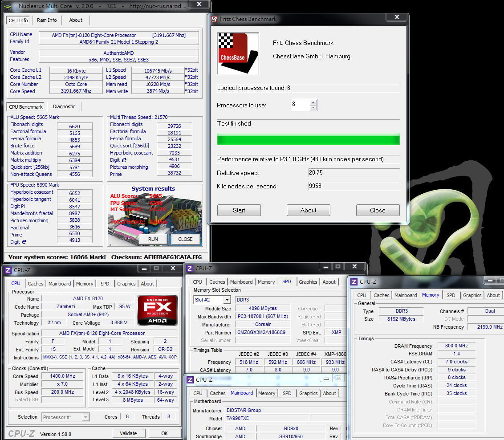Open Caches tab in bottom-left CPU-Z window
Viewport: 504px width, 440px height.
[x=35, y=284]
